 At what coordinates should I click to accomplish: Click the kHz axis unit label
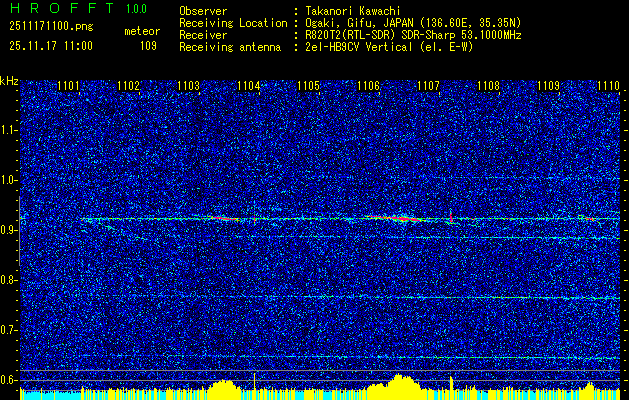(x=9, y=81)
